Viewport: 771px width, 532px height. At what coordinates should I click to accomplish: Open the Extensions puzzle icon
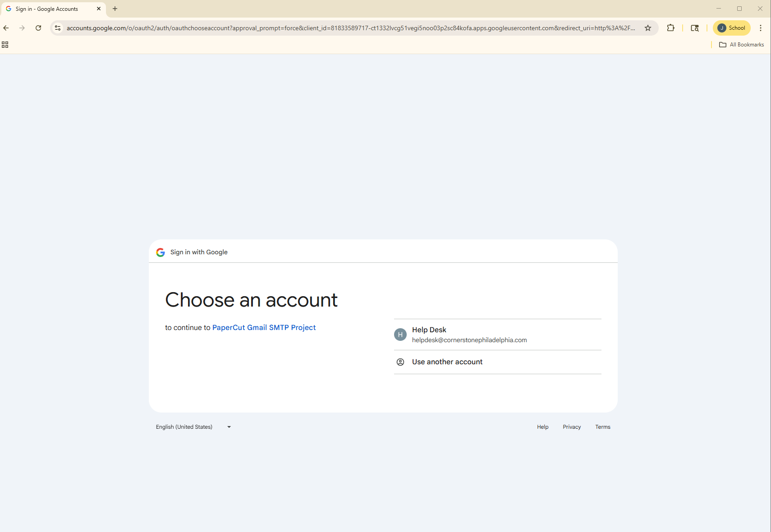pos(670,28)
